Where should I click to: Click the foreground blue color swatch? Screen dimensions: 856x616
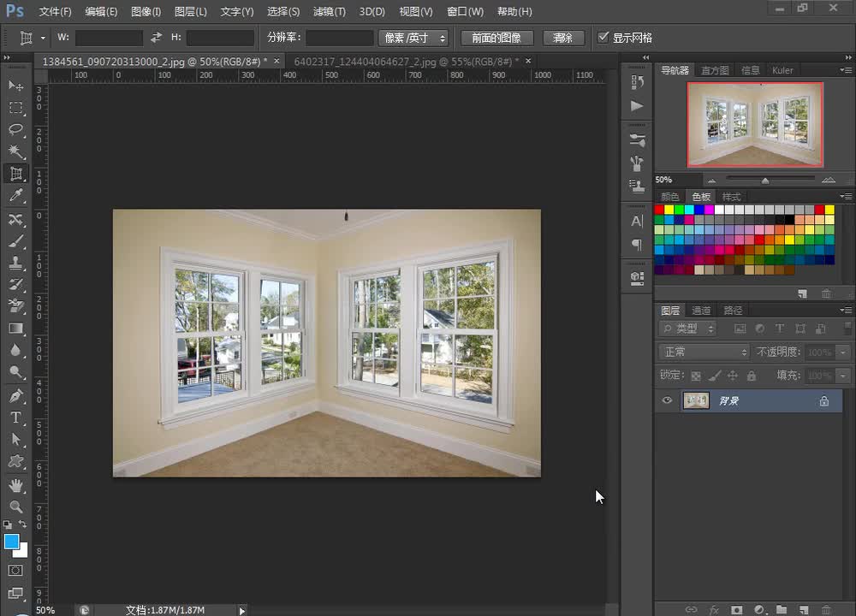point(11,542)
